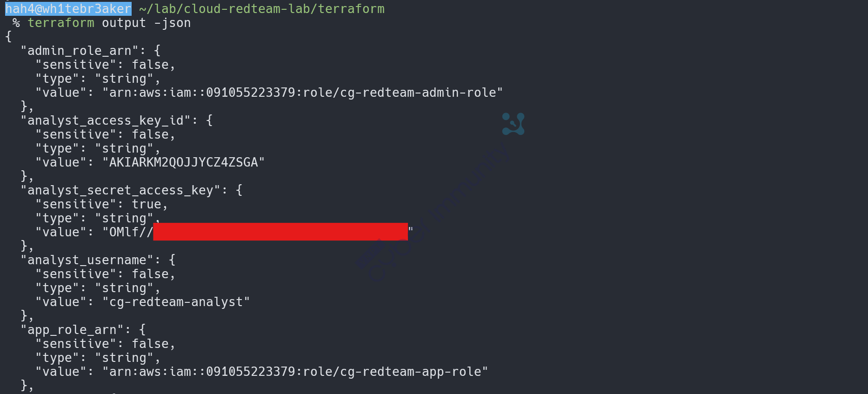Click the sensitive true value
This screenshot has width=868, height=394.
coord(147,204)
